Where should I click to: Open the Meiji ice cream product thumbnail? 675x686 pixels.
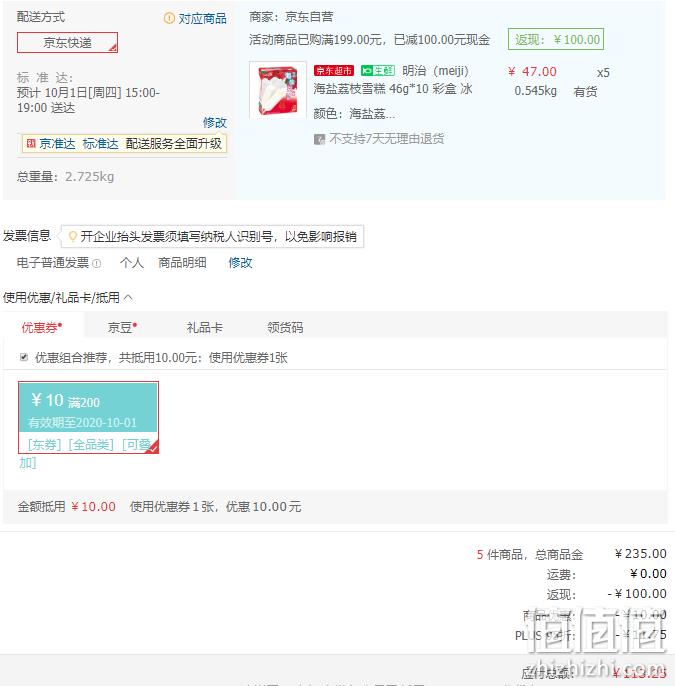[278, 90]
